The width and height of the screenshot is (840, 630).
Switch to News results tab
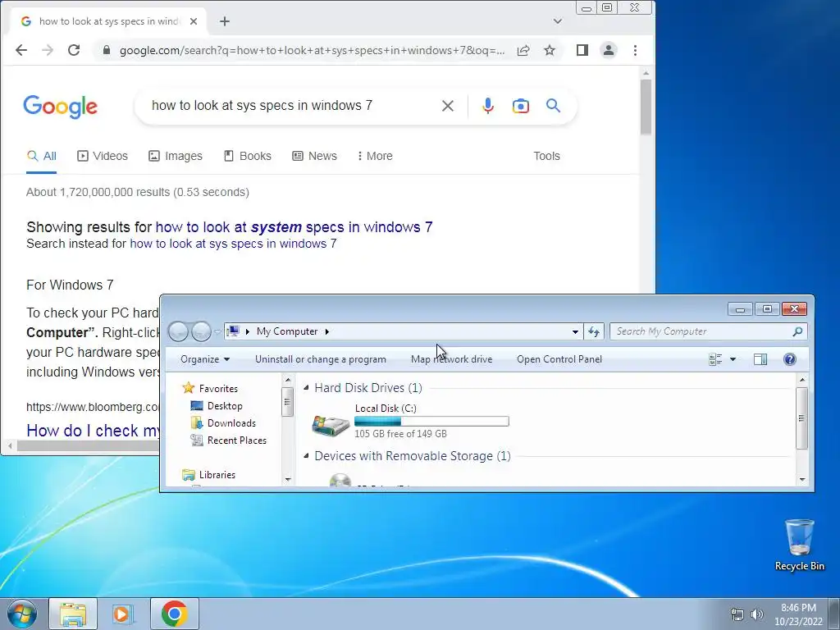click(x=314, y=156)
